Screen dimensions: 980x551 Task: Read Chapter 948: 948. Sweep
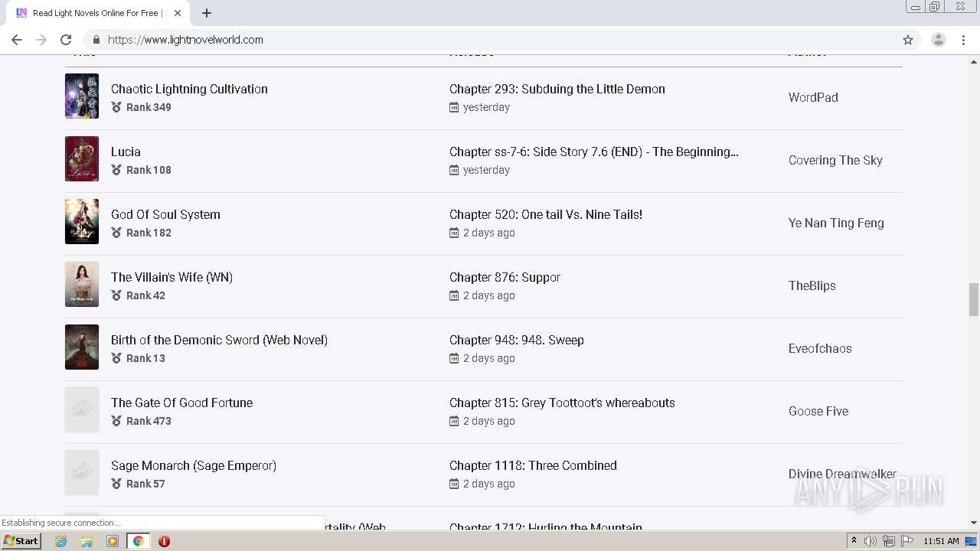coord(517,340)
